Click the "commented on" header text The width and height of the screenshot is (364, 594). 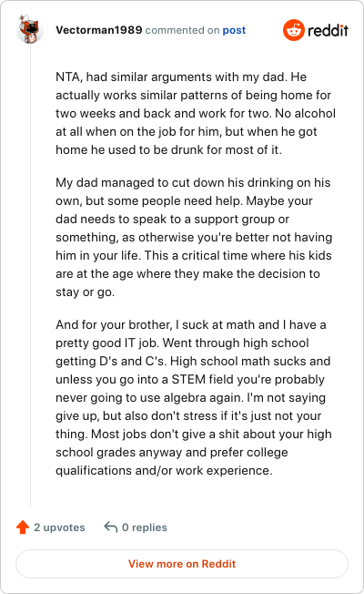tap(182, 30)
